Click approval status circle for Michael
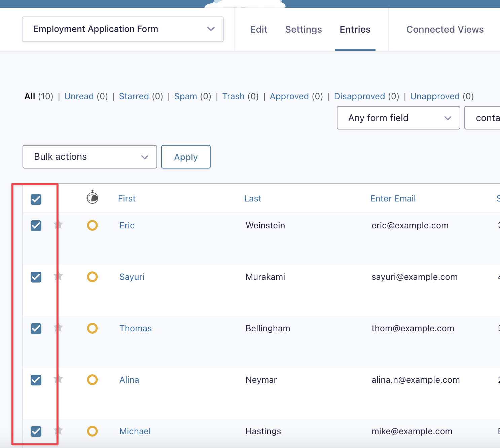This screenshot has height=448, width=500. pos(92,431)
